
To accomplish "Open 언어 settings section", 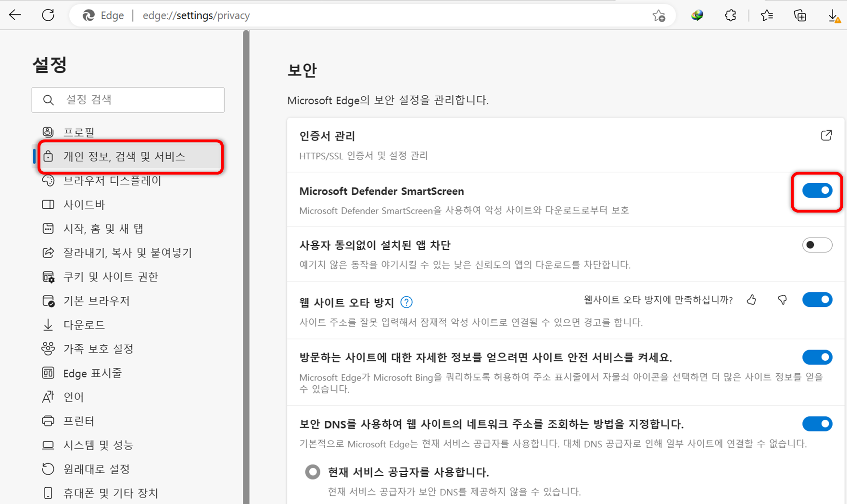I will 127,397.
